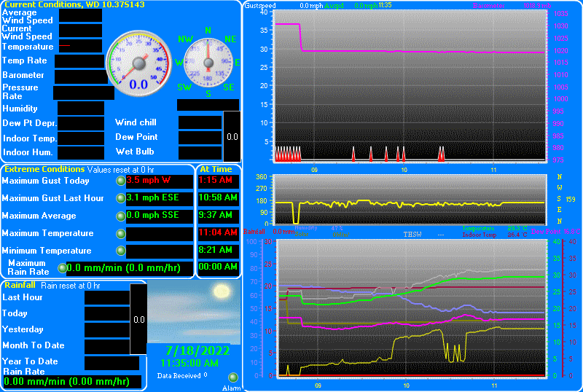Viewport: 583px width, 392px height.
Task: Click the 11:35:00 AM clock display
Action: pos(189,363)
